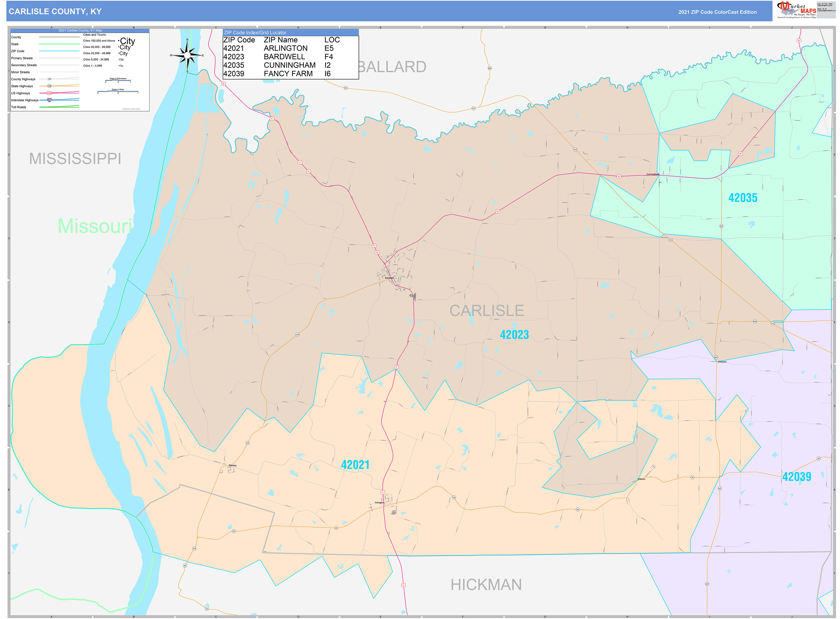Toggle the Toll Roads legend line

[59, 107]
